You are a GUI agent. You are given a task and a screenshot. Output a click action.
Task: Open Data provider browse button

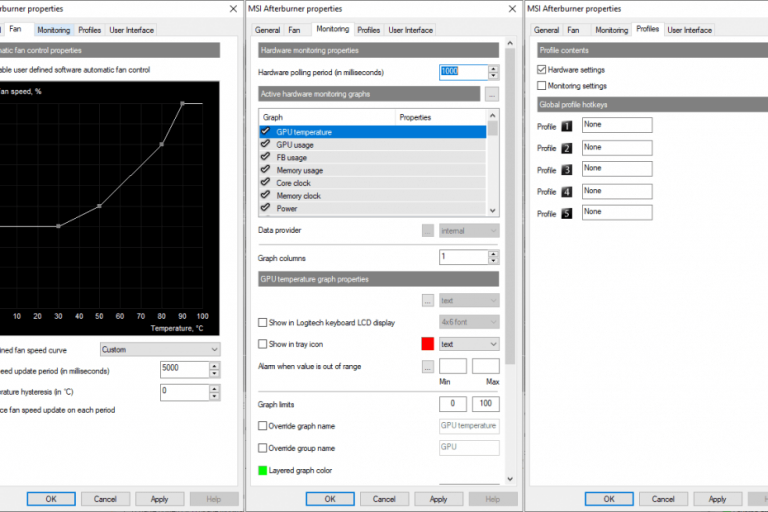click(x=428, y=231)
